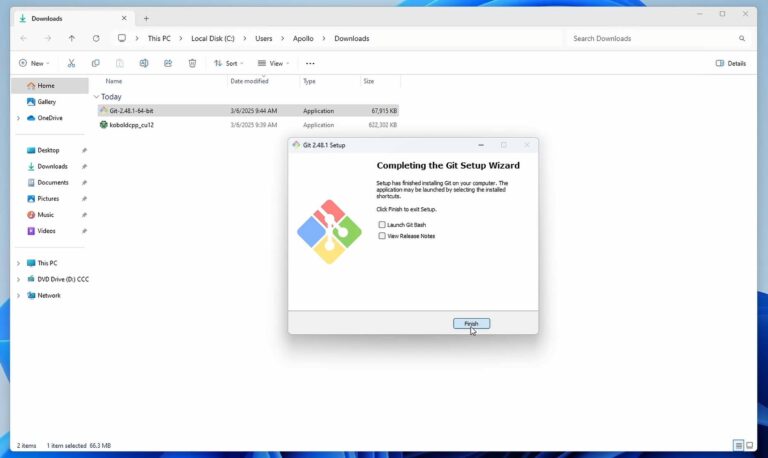This screenshot has height=458, width=768.
Task: Select the Git-2.48.1-64-bit file
Action: click(x=248, y=111)
